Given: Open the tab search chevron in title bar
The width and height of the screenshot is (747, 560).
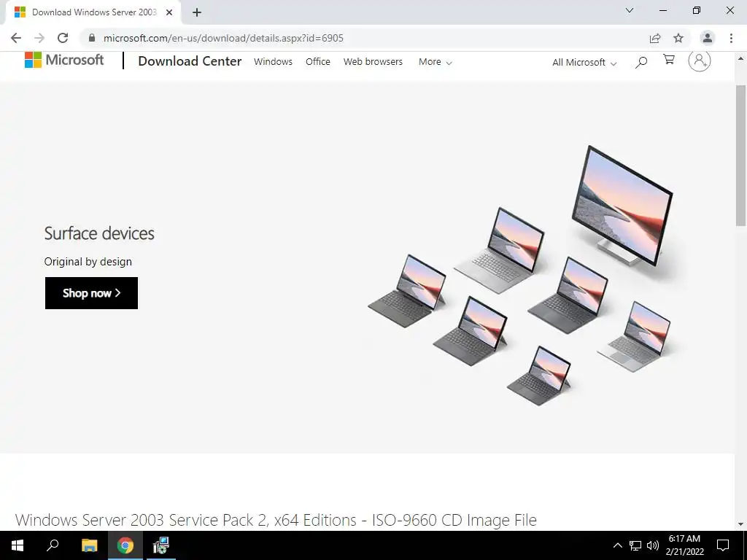Looking at the screenshot, I should [x=630, y=10].
